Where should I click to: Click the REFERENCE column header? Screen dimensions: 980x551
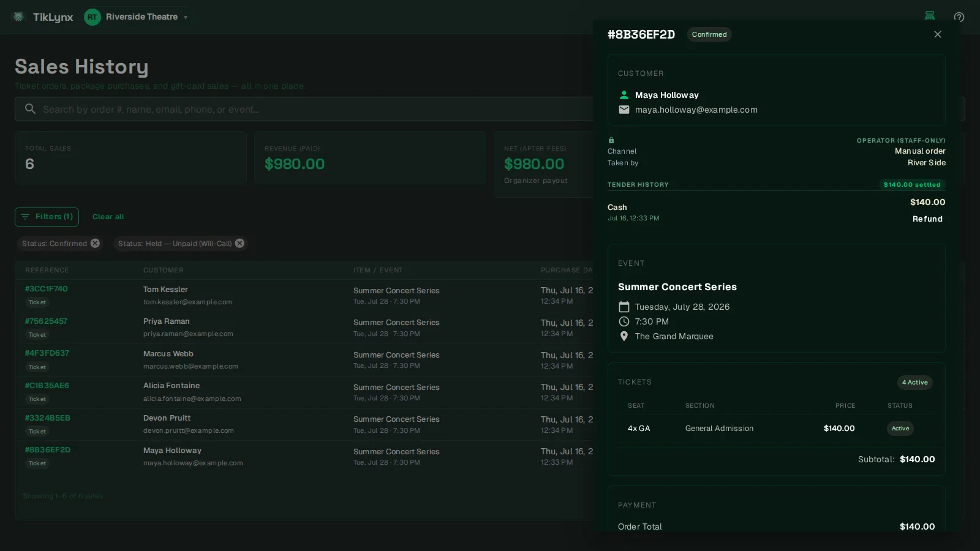47,270
